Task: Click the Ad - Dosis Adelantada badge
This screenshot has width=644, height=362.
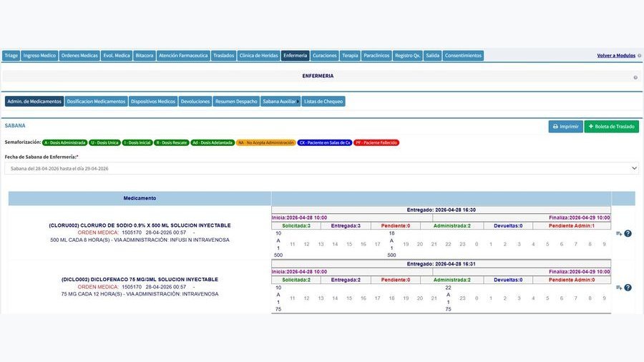Action: point(213,143)
